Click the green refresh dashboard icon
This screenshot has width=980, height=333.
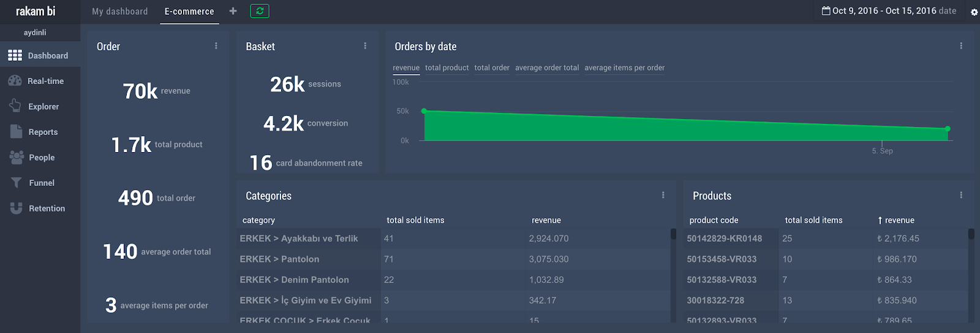(x=260, y=11)
